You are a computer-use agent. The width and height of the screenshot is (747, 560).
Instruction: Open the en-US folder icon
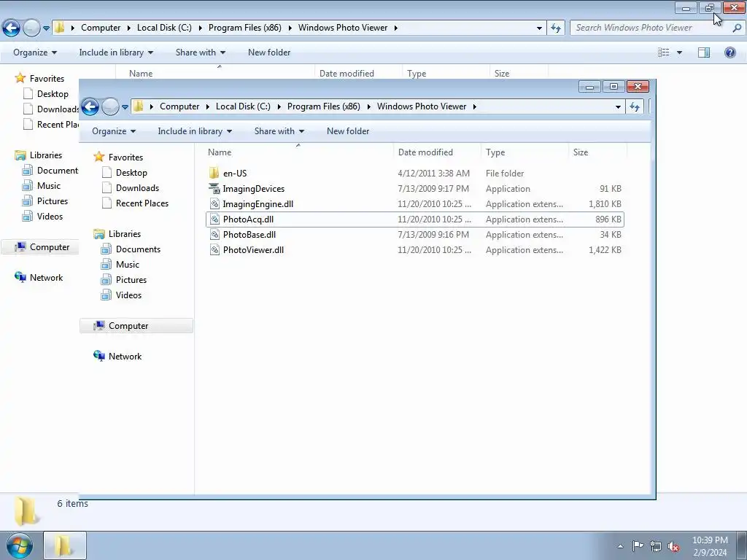[x=214, y=174]
